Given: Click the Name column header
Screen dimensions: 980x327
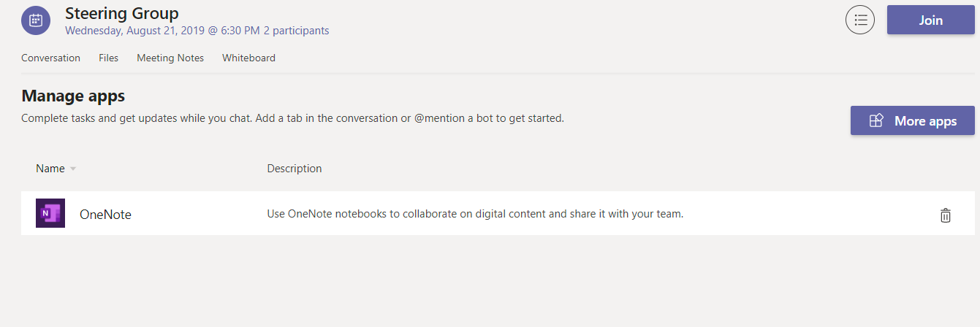Looking at the screenshot, I should (x=50, y=169).
